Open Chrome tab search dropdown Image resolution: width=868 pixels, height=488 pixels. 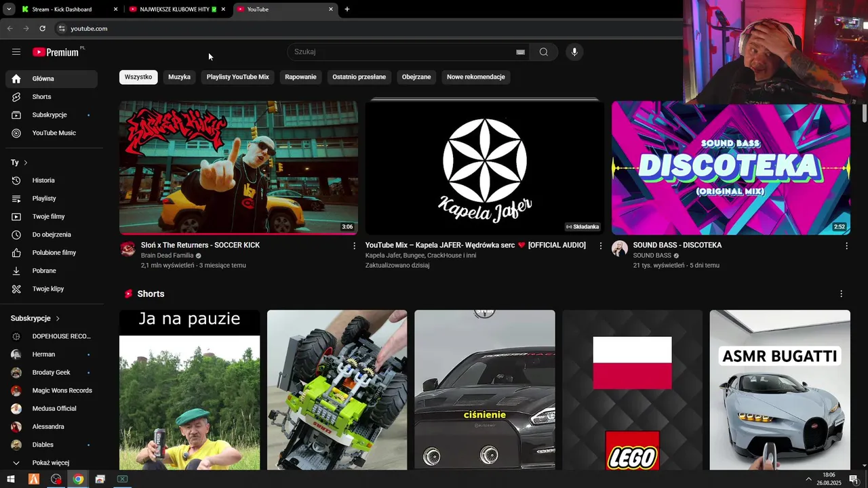click(9, 9)
